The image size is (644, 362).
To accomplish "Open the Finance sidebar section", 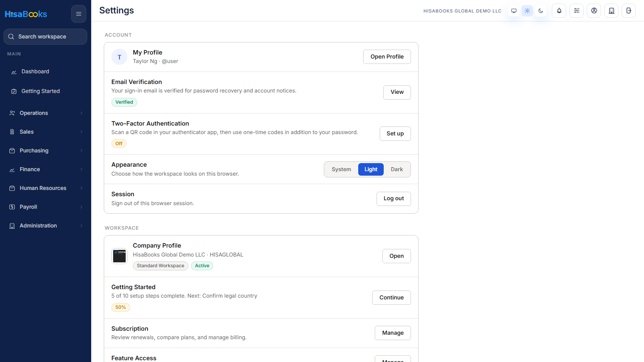I will (46, 169).
